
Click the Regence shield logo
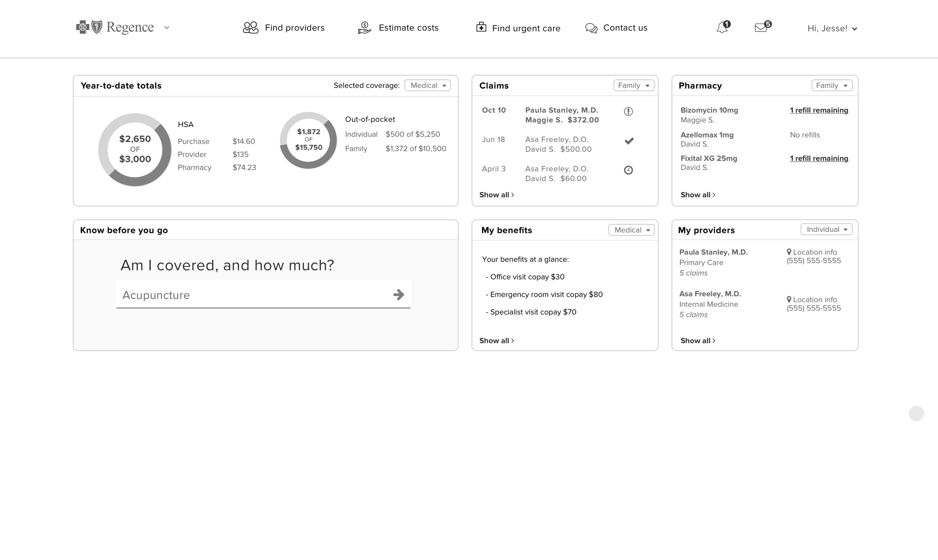pos(97,27)
